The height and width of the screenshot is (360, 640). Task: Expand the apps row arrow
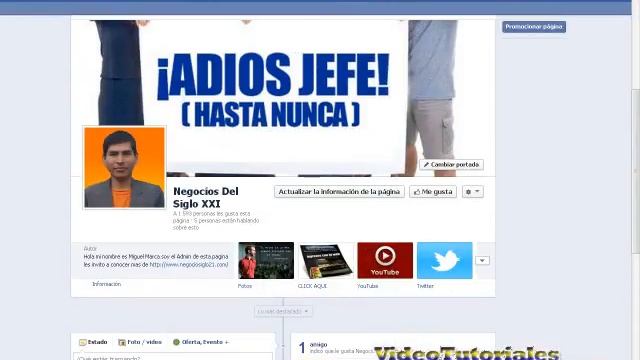pos(482,260)
